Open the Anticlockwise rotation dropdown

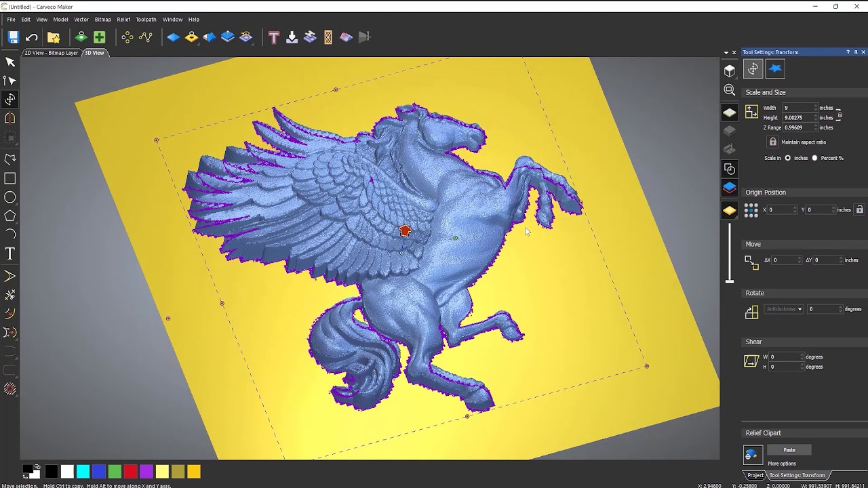[x=784, y=309]
